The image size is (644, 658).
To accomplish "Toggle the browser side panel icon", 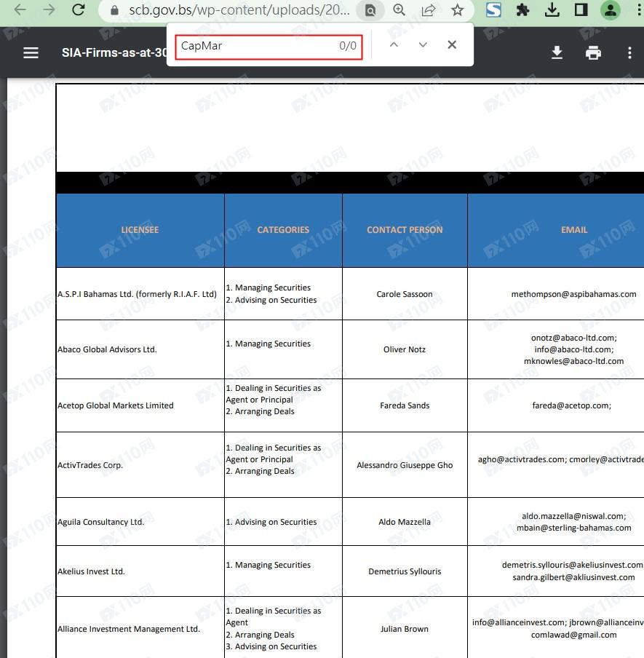I will click(581, 10).
